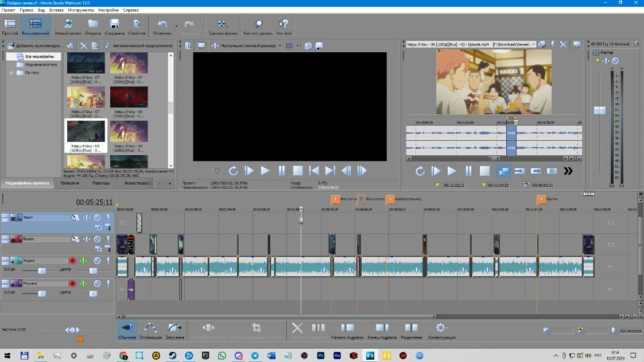Viewport: 644px width, 362px height.
Task: Open the Вставка menu
Action: coord(56,10)
